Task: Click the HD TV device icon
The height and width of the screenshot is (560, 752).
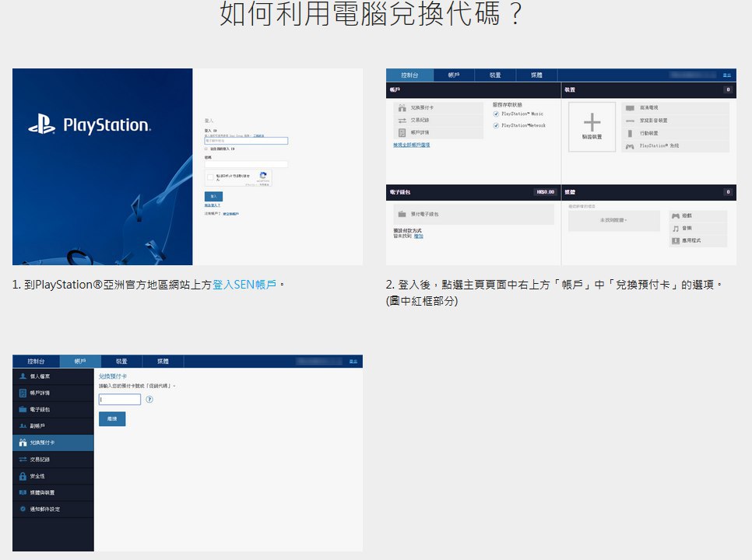Action: coord(630,108)
